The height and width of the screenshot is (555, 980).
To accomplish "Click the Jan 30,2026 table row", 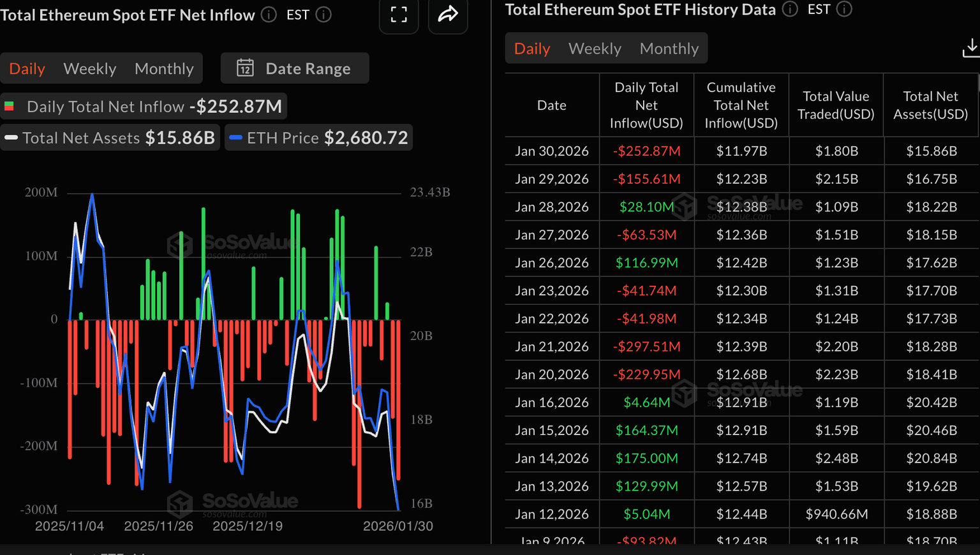I will point(740,151).
